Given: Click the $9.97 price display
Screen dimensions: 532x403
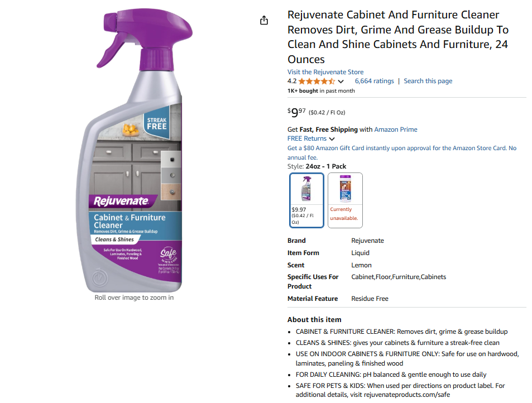Looking at the screenshot, I should (x=296, y=112).
